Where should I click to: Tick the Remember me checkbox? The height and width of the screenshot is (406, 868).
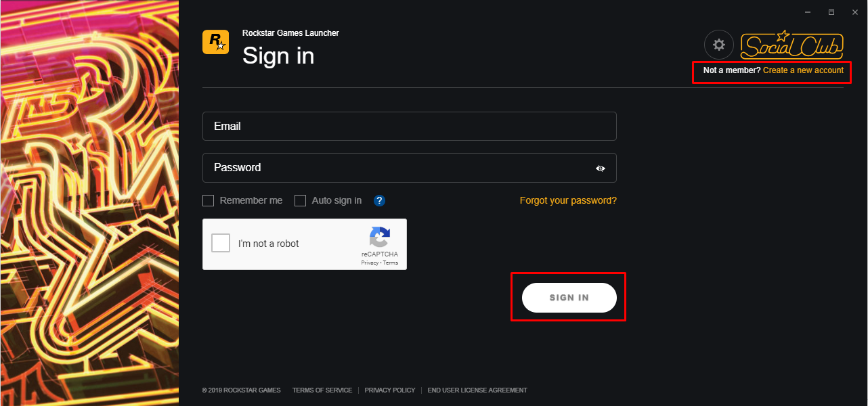(209, 200)
